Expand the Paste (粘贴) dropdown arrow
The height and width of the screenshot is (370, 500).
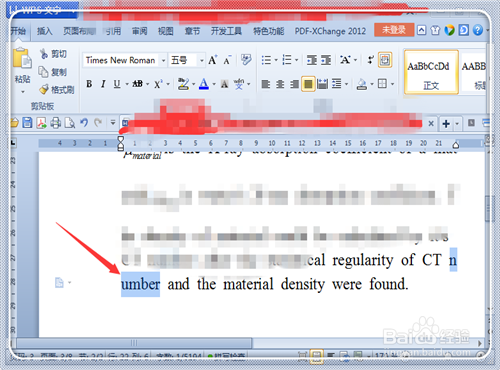click(x=23, y=92)
